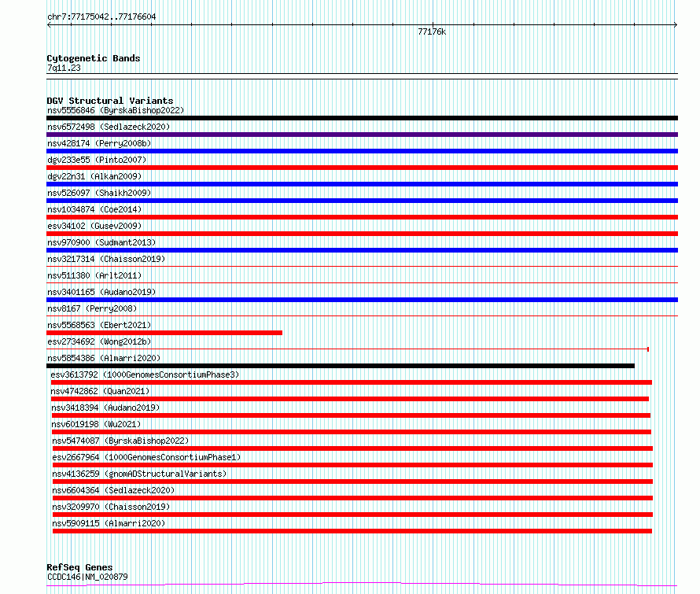Click variant label nsv5854386 (Almarri2020)
Image resolution: width=700 pixels, height=594 pixels.
pyautogui.click(x=104, y=358)
